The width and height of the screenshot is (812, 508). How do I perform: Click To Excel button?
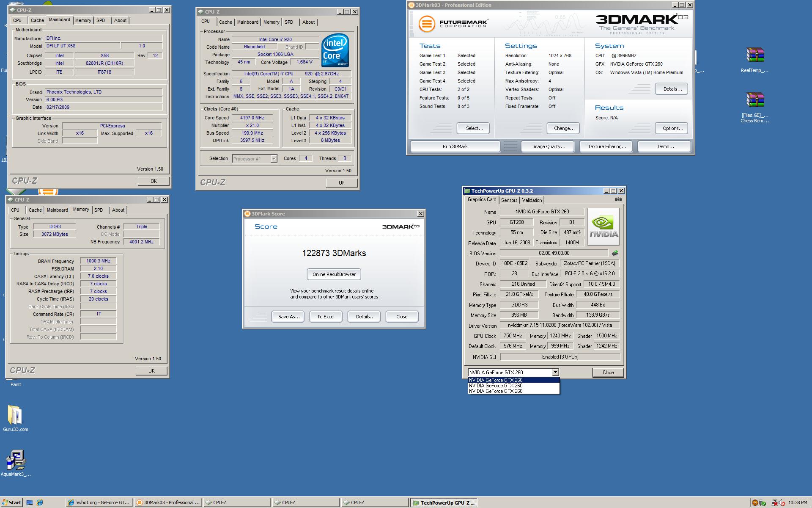(x=326, y=317)
